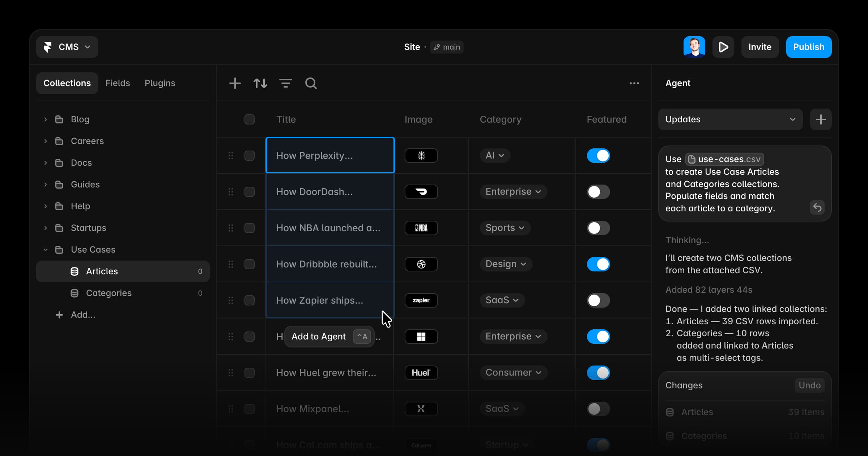
Task: Select the How Perplexity title cell
Action: (330, 156)
